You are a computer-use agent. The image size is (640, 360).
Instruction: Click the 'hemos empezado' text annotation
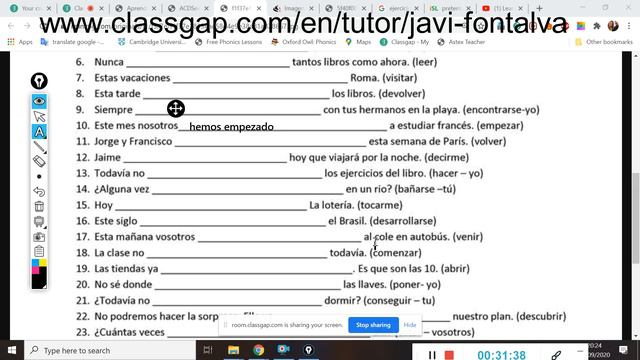tap(231, 127)
